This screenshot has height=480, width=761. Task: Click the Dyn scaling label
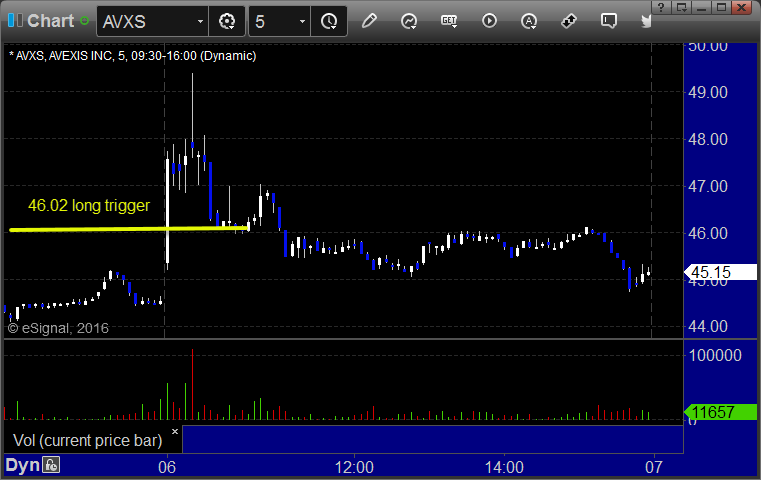22,465
